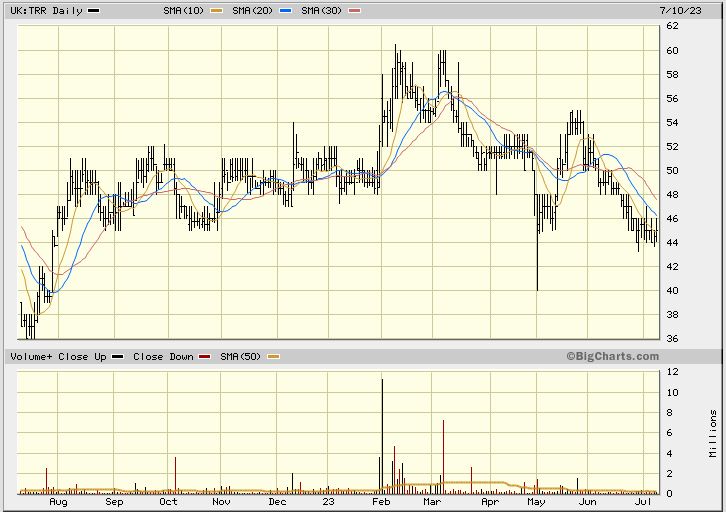Select the SMA(20) legend label

tap(253, 10)
